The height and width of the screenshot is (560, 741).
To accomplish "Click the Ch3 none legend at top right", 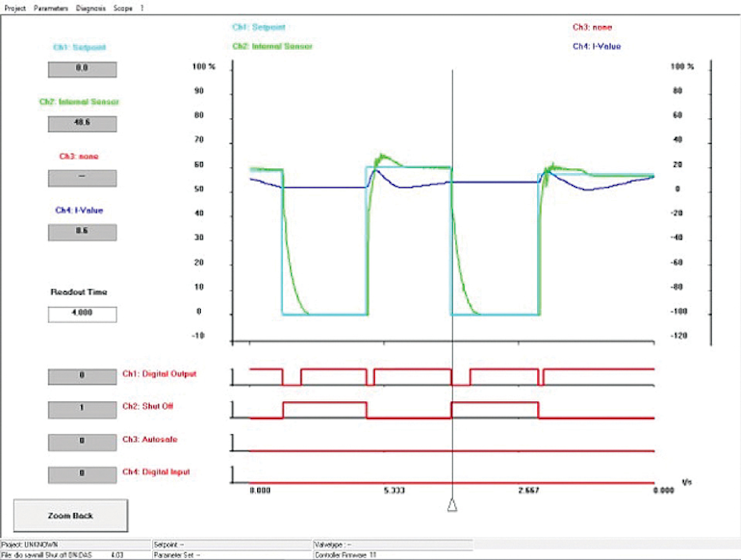I will [592, 27].
